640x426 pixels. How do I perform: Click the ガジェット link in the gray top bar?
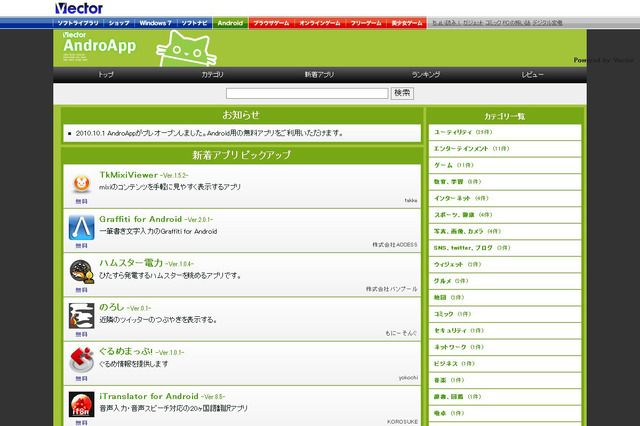[473, 23]
